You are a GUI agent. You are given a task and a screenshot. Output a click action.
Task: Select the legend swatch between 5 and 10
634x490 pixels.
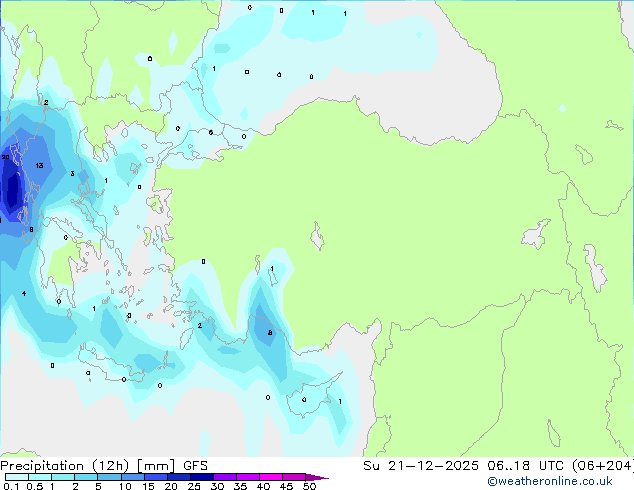tap(110, 477)
